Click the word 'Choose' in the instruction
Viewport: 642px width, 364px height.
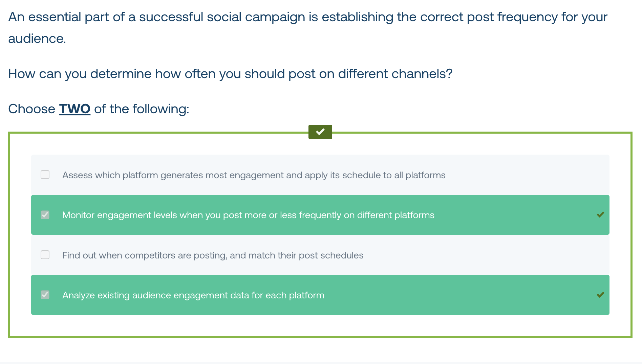coord(31,109)
